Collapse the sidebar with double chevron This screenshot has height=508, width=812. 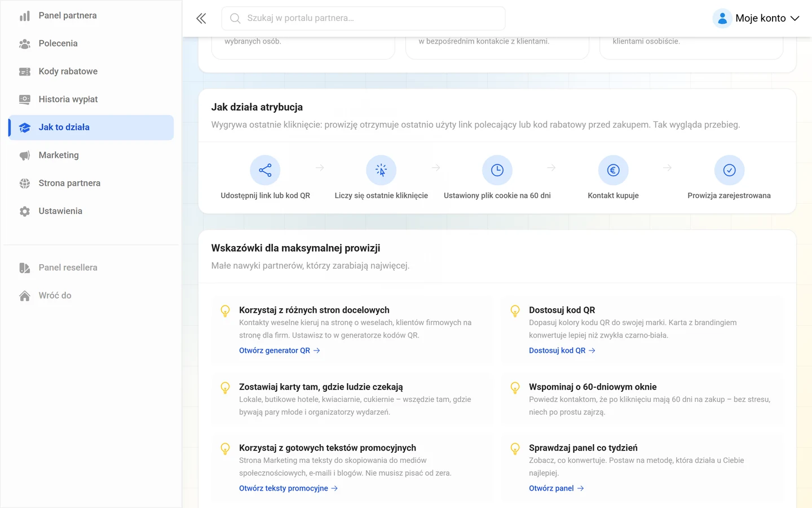pos(201,19)
